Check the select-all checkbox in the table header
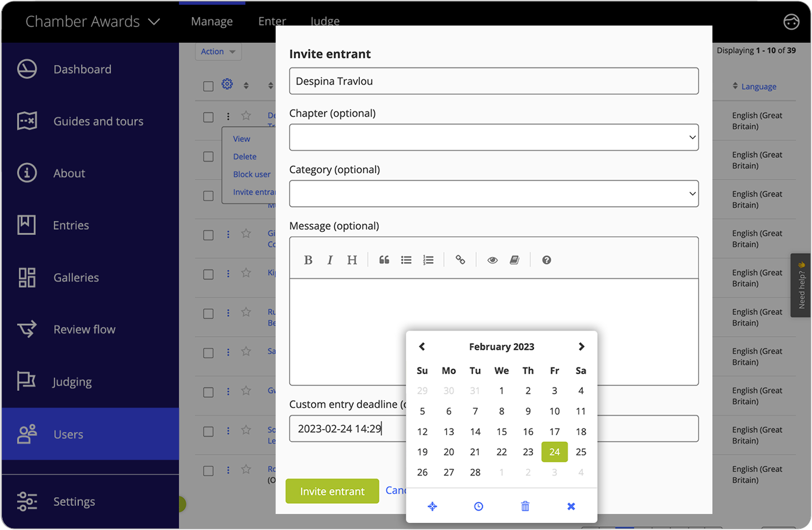 (208, 86)
